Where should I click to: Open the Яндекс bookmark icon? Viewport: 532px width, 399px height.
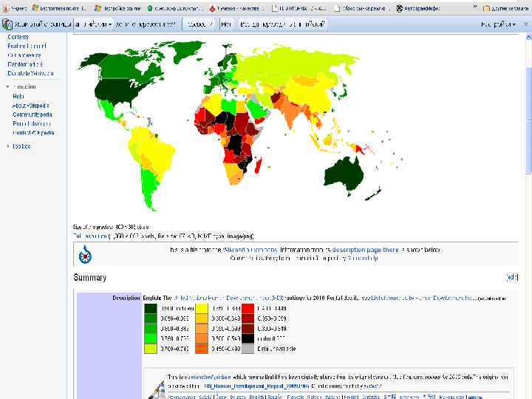(x=5, y=8)
